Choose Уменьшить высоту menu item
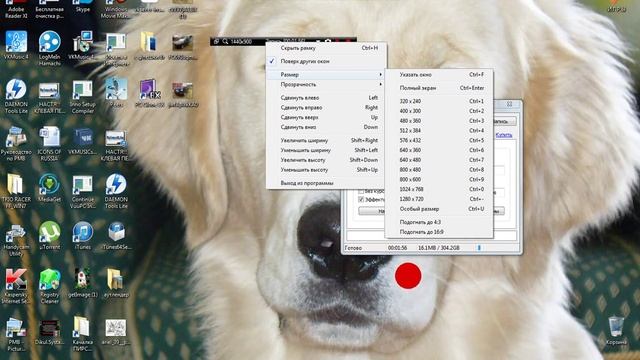The image size is (640, 360). click(x=325, y=169)
